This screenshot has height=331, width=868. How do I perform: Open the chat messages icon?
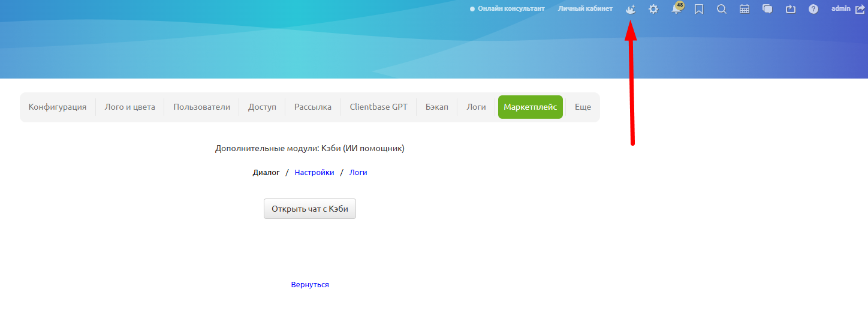pyautogui.click(x=767, y=9)
